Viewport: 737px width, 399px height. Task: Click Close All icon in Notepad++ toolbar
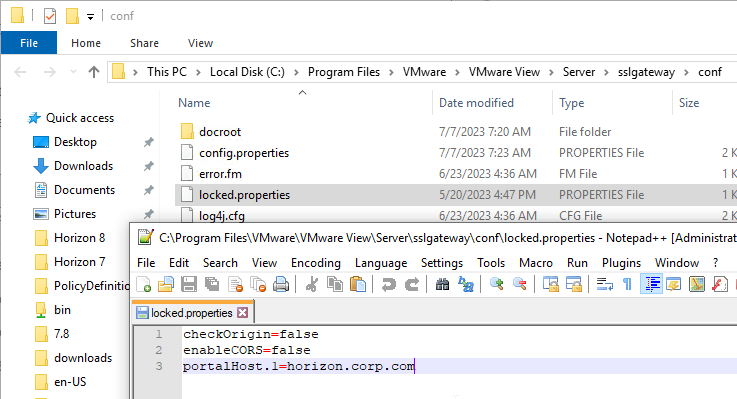258,285
